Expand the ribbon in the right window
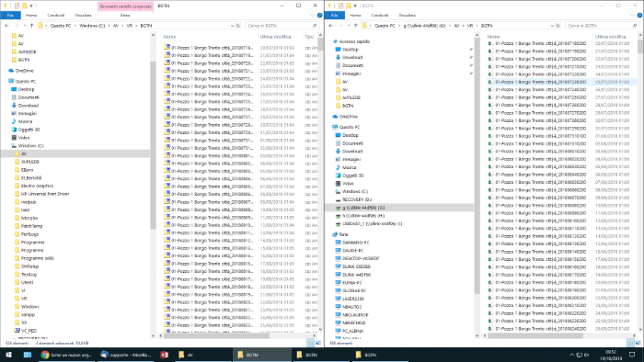Image resolution: width=644 pixels, height=362 pixels. point(632,16)
